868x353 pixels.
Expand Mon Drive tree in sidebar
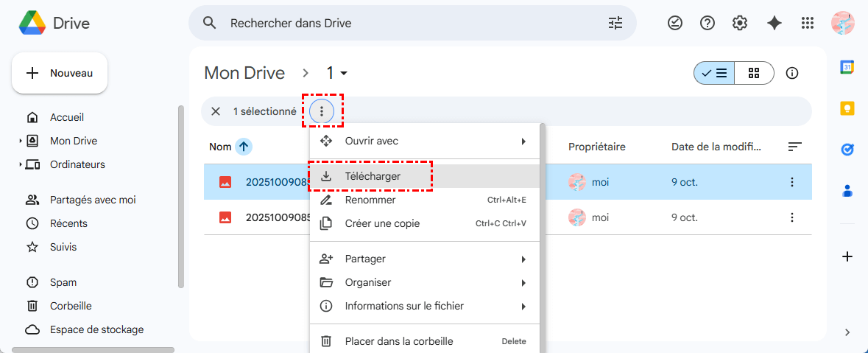(21, 141)
